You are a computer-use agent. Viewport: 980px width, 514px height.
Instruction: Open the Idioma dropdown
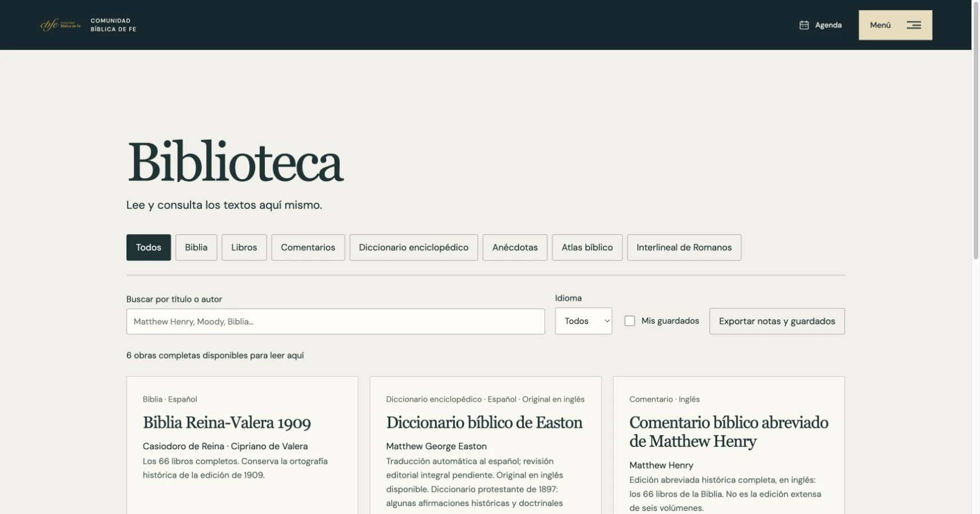584,321
